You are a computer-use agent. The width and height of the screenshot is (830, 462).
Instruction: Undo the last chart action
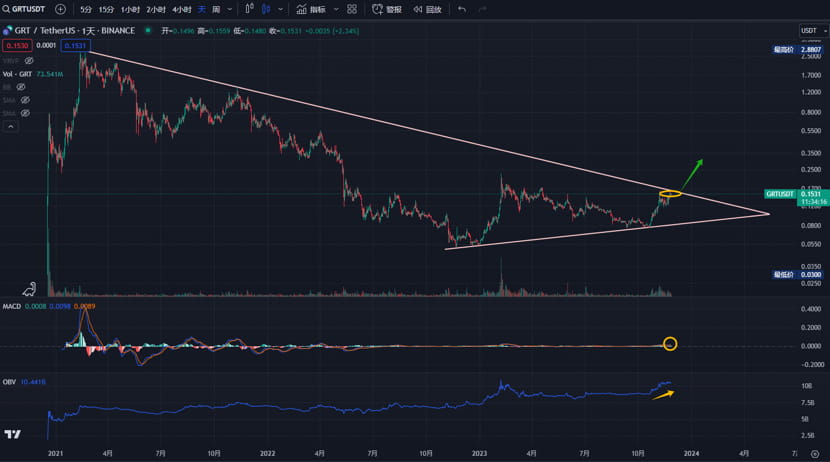(x=462, y=10)
